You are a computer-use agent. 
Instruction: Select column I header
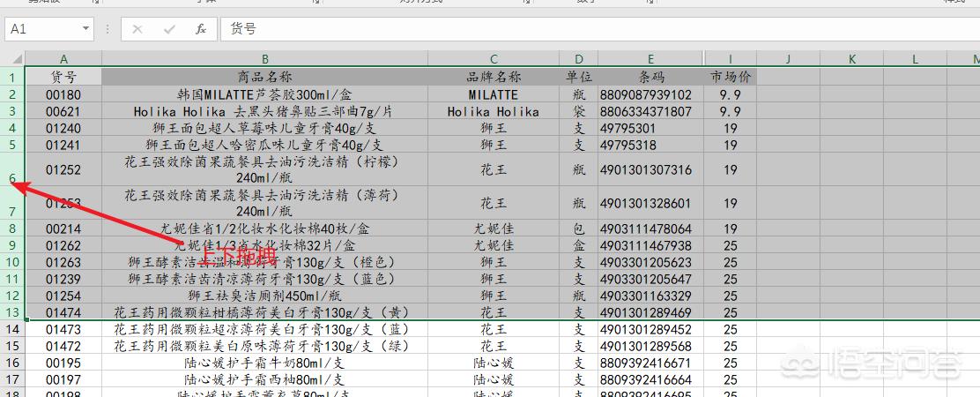tap(730, 59)
